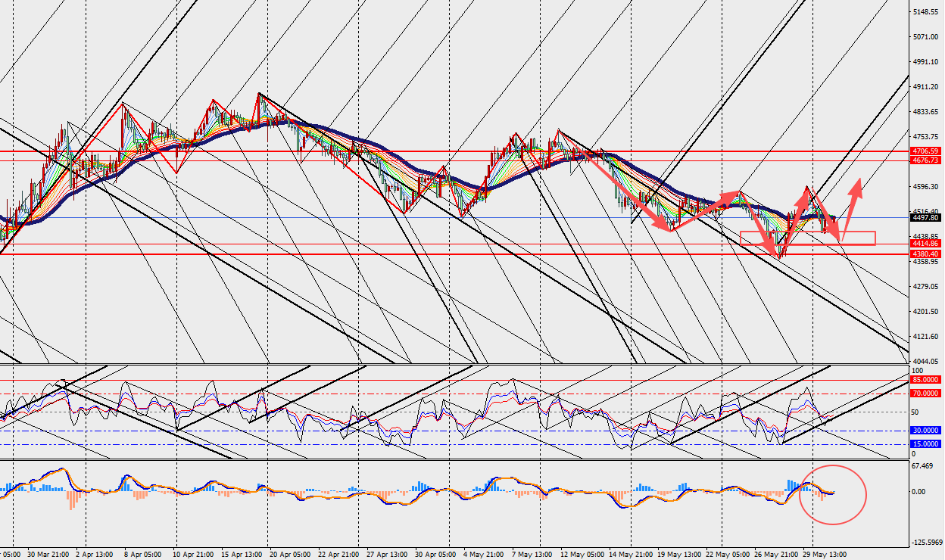Click the 29 May 13:00 time label
945x560 pixels.
tap(825, 553)
